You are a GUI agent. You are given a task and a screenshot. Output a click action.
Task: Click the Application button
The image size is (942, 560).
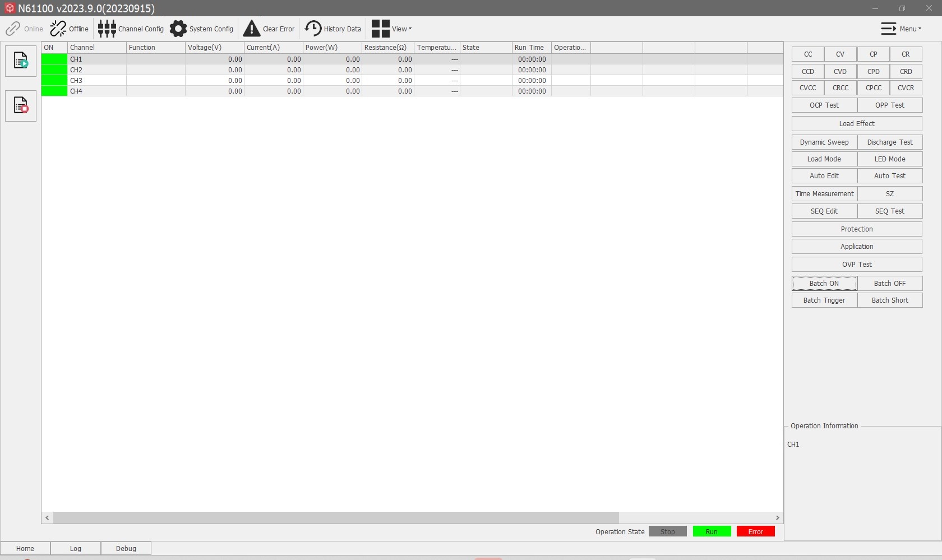[857, 247]
